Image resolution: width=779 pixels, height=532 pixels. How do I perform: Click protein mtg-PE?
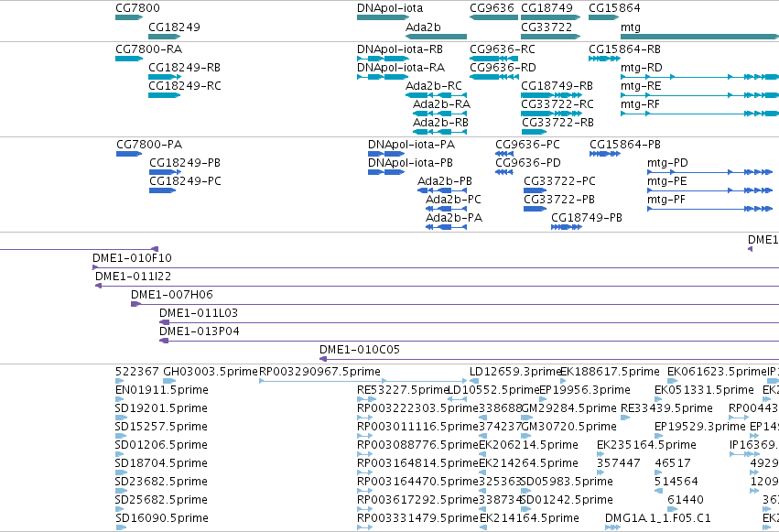(x=667, y=181)
